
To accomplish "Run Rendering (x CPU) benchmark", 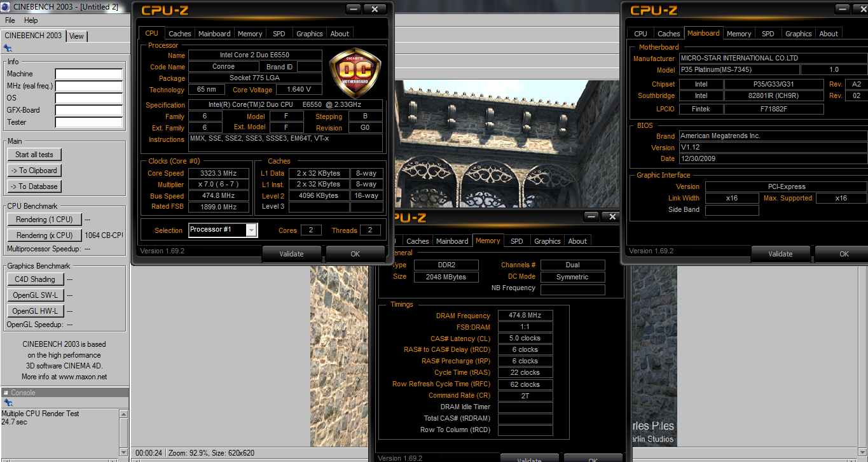I will pos(45,235).
